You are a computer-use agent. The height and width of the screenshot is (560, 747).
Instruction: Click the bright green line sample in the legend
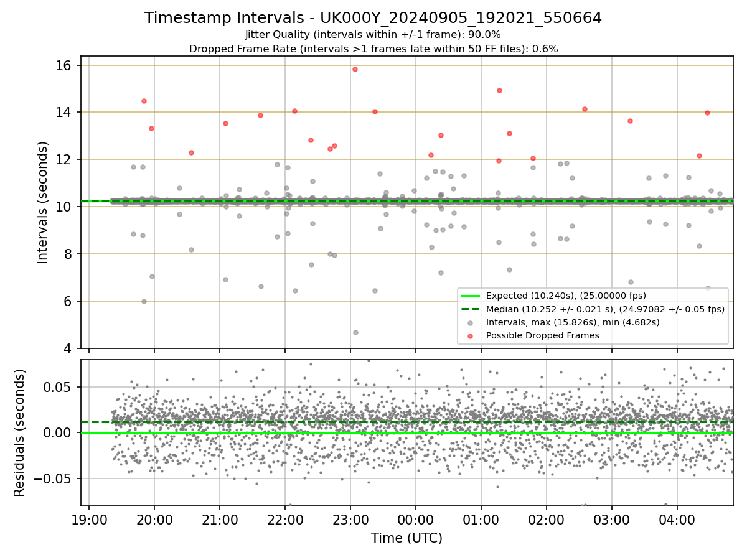(470, 296)
